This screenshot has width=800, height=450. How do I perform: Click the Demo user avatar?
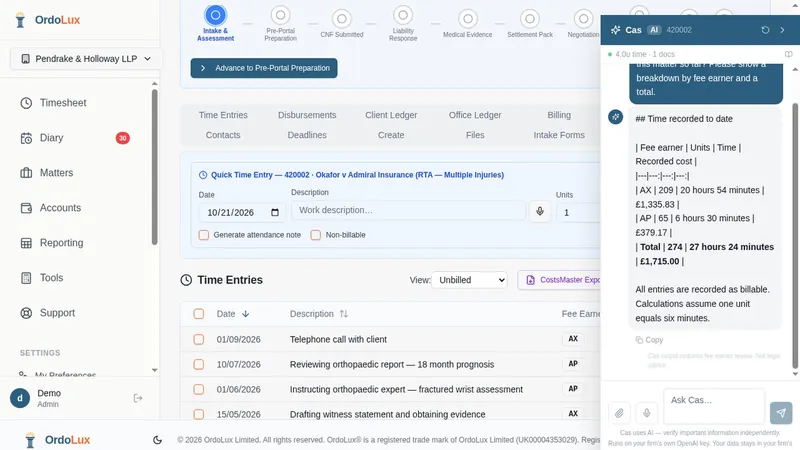pos(20,398)
